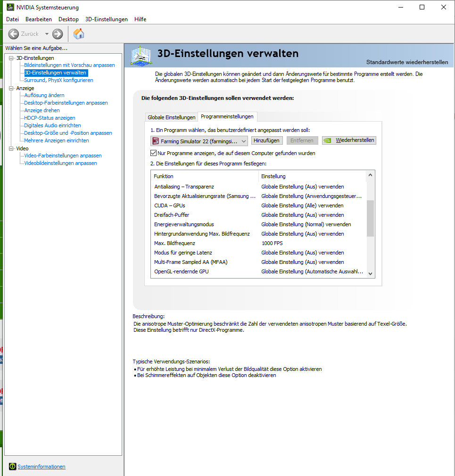The height and width of the screenshot is (476, 455).
Task: Switch to Programmeinstellungen tab
Action: point(227,116)
